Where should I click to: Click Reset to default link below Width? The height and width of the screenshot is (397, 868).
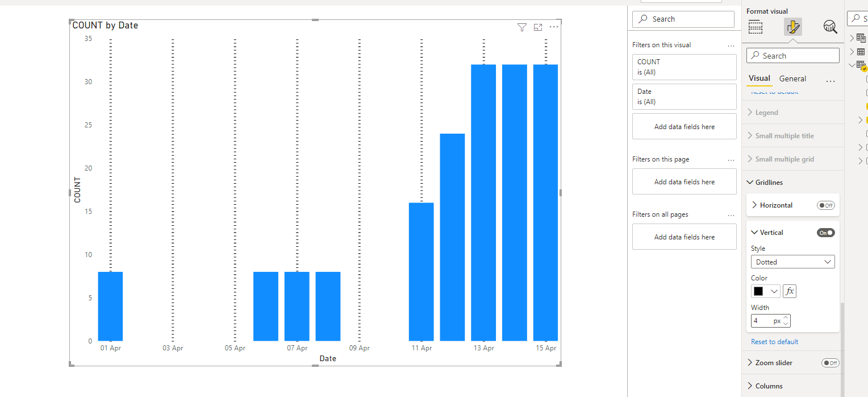pos(774,342)
